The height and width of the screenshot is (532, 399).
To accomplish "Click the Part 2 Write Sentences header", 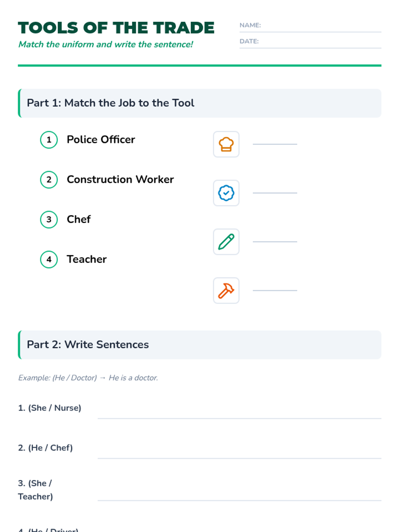I will click(x=199, y=345).
